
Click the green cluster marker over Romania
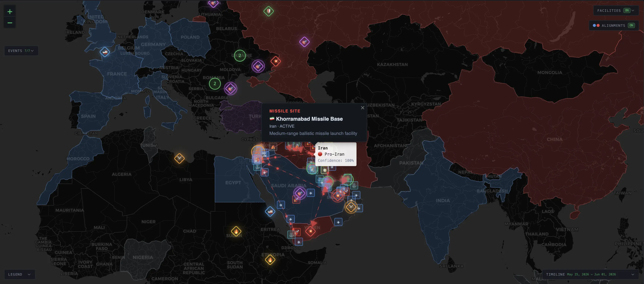click(215, 84)
